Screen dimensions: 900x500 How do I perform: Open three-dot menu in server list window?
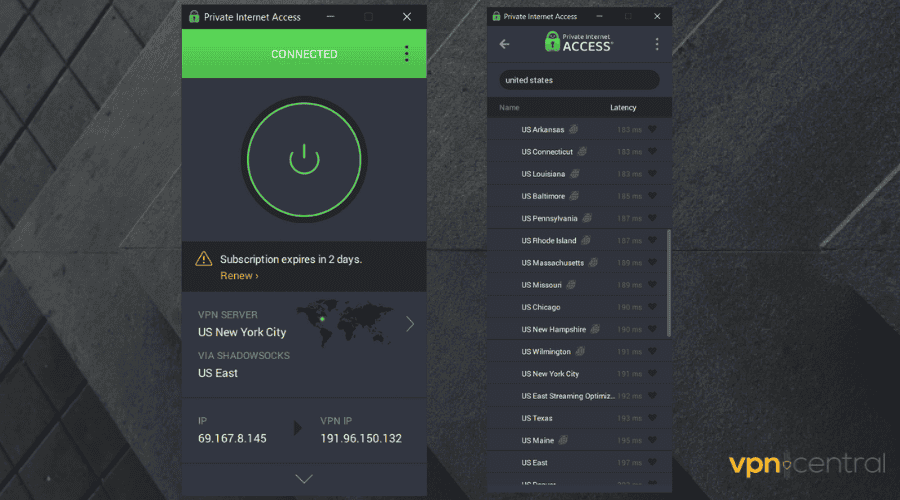(x=657, y=44)
